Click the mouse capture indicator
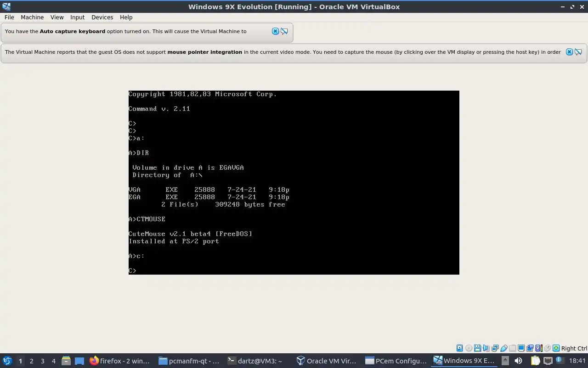Screen dimensions: 588x368 (x=547, y=348)
